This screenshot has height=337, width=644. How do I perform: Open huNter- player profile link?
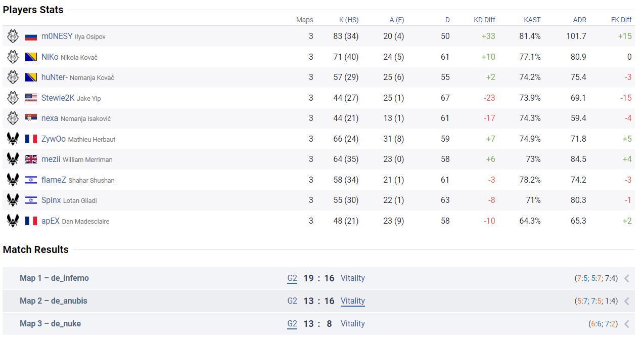click(55, 77)
